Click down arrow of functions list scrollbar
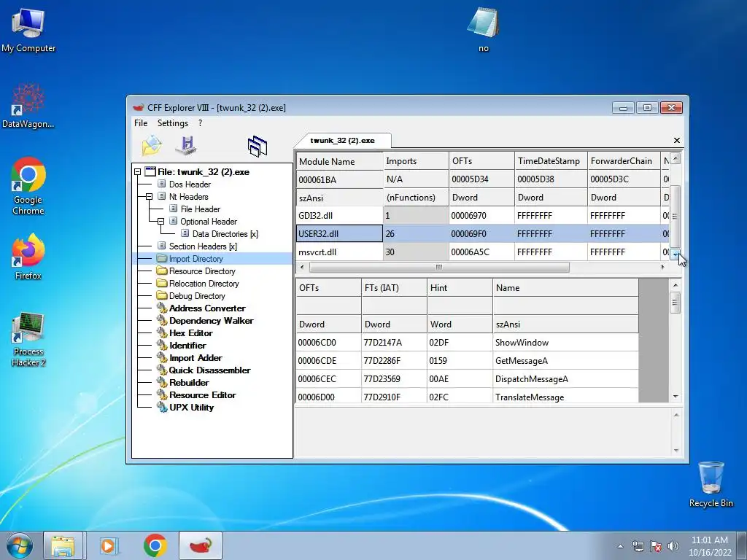 pyautogui.click(x=676, y=397)
